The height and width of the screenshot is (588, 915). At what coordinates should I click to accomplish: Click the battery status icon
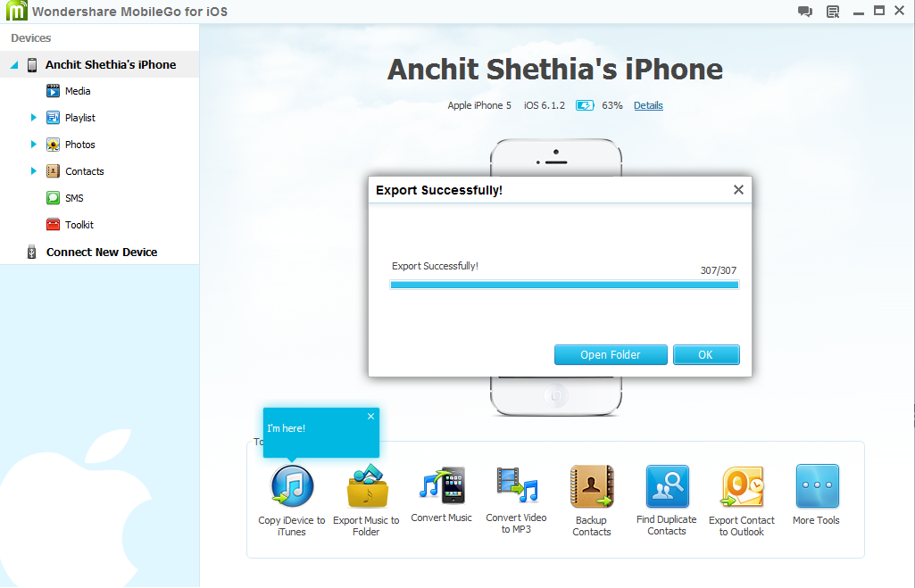pyautogui.click(x=585, y=105)
